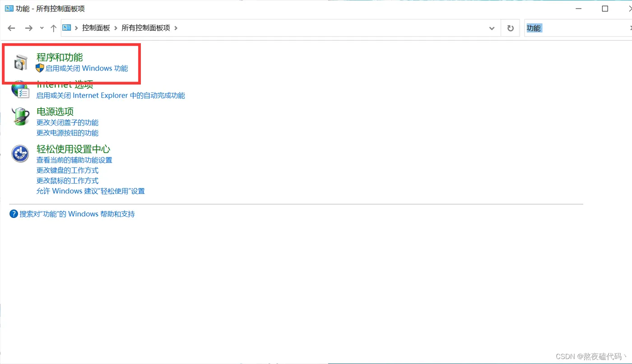Open 更改鼠标的工作方式 link
The height and width of the screenshot is (364, 632).
point(67,181)
